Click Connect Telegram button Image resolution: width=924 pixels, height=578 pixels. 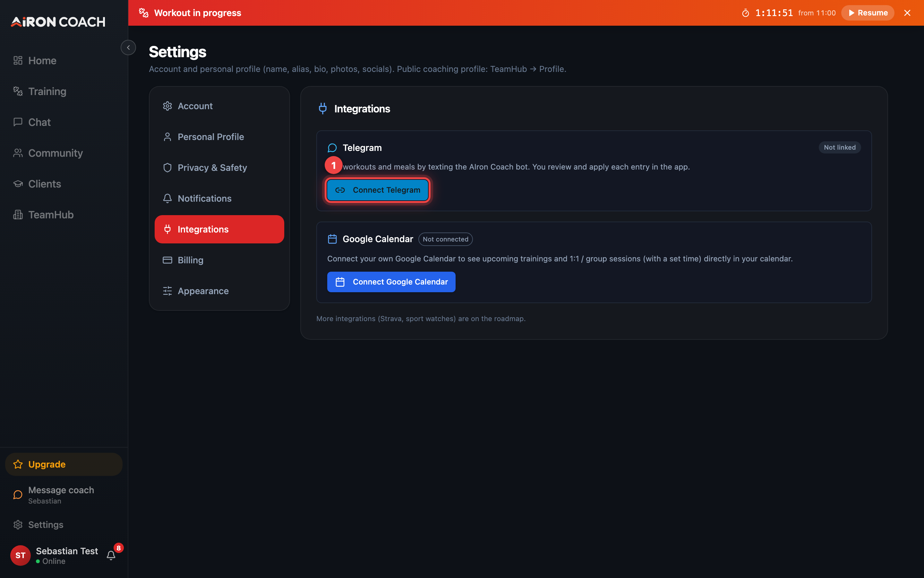coord(377,190)
